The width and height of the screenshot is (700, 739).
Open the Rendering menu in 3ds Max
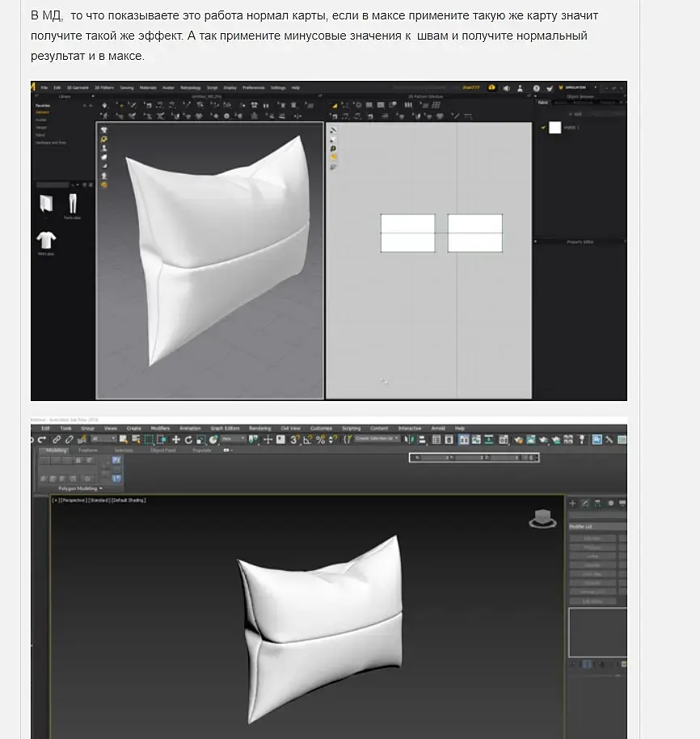point(260,429)
